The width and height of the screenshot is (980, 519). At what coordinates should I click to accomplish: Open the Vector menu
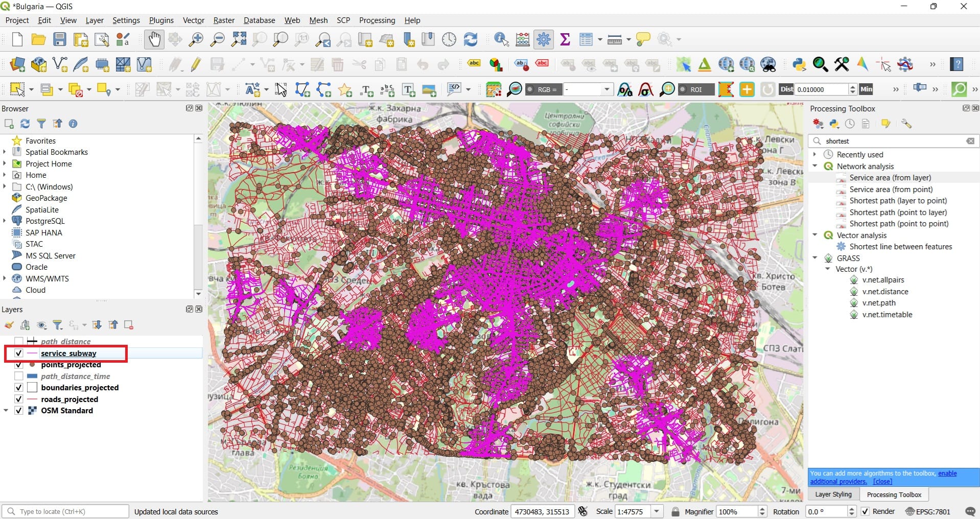tap(193, 20)
